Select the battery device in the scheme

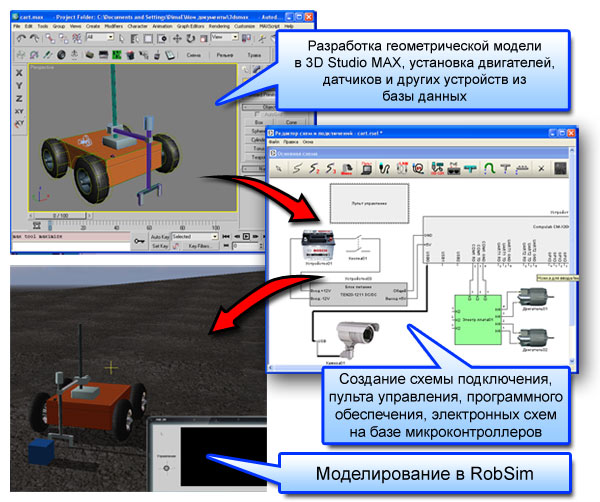(318, 245)
